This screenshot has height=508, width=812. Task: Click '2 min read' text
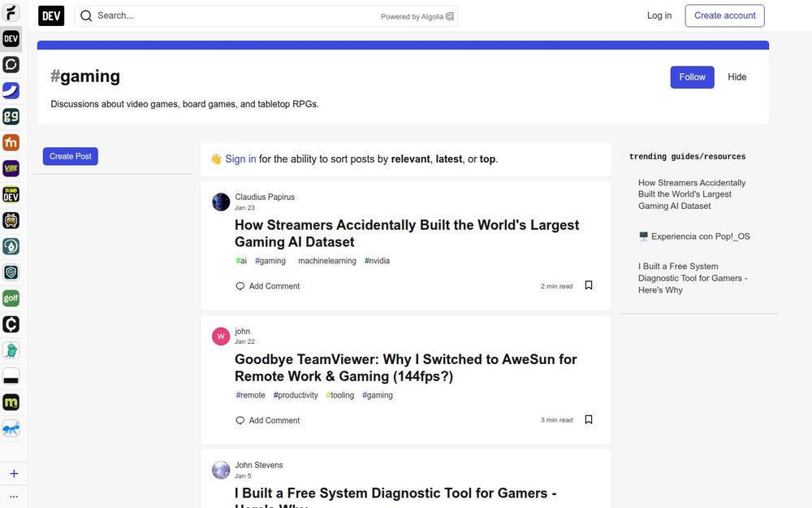[x=557, y=286]
